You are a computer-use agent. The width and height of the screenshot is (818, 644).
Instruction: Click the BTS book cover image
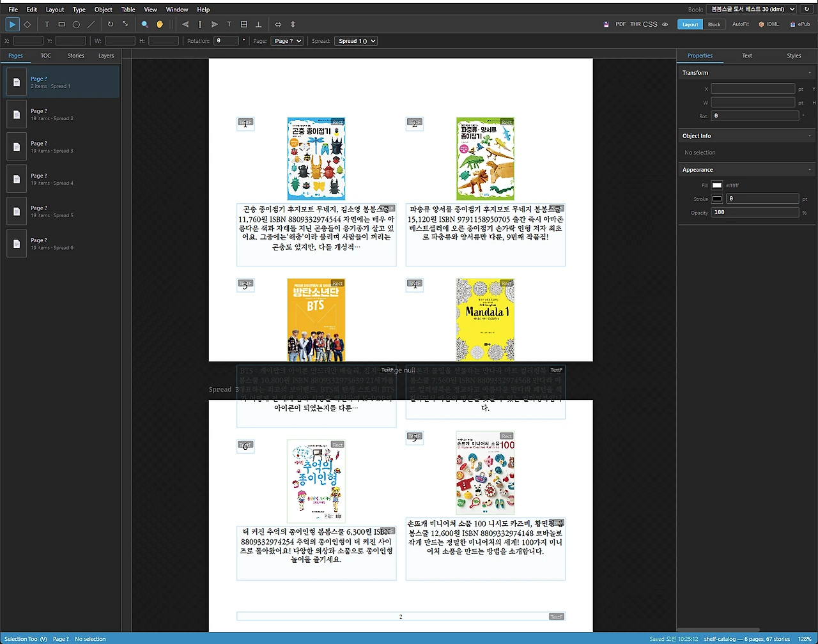[316, 320]
